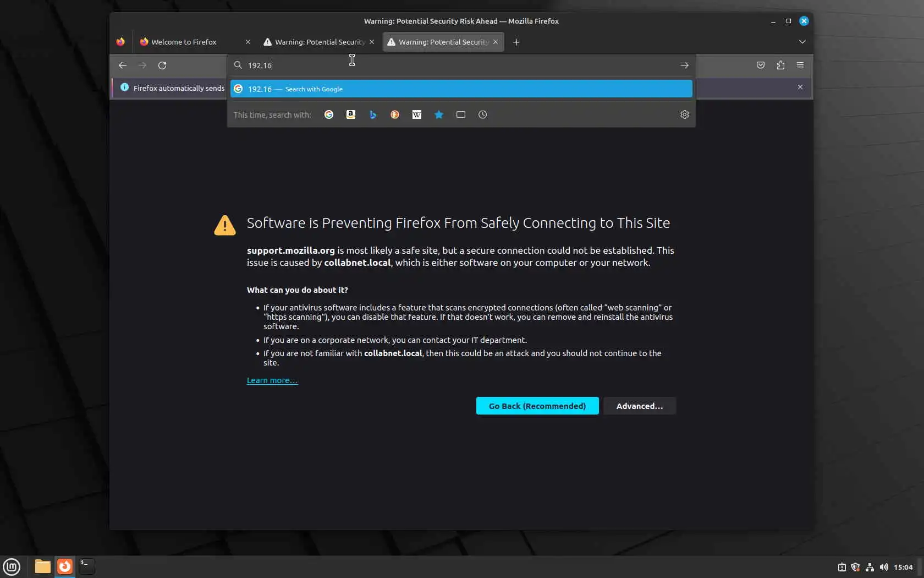The width and height of the screenshot is (924, 578).
Task: Dismiss the Firefox notification bar
Action: pyautogui.click(x=800, y=87)
